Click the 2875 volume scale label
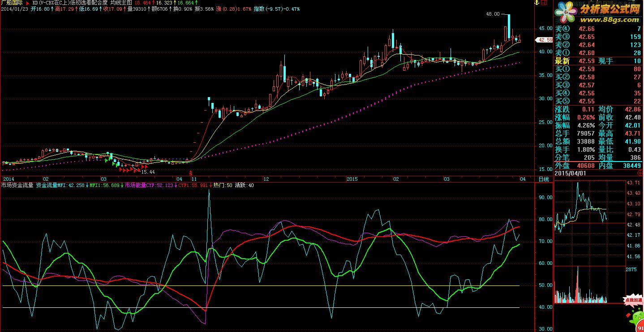 [x=631, y=269]
